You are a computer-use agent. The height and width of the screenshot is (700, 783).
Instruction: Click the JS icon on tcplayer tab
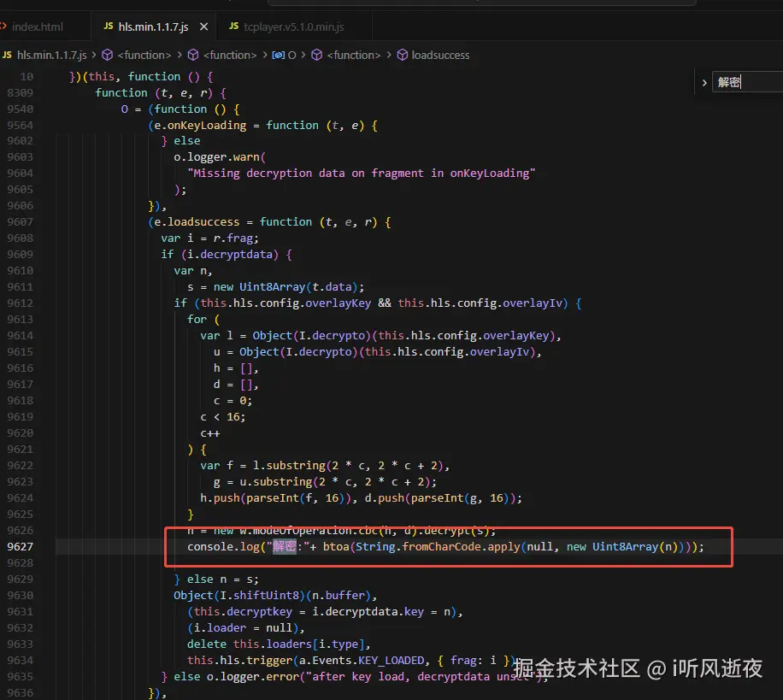233,26
